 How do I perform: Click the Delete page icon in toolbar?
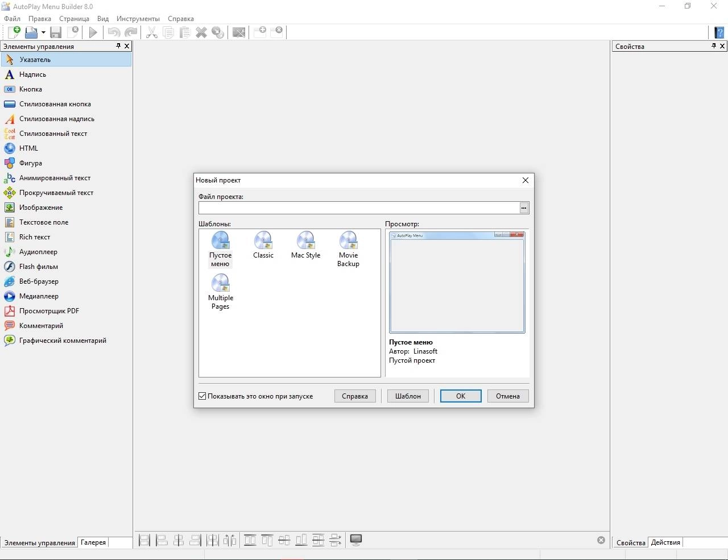click(x=277, y=32)
